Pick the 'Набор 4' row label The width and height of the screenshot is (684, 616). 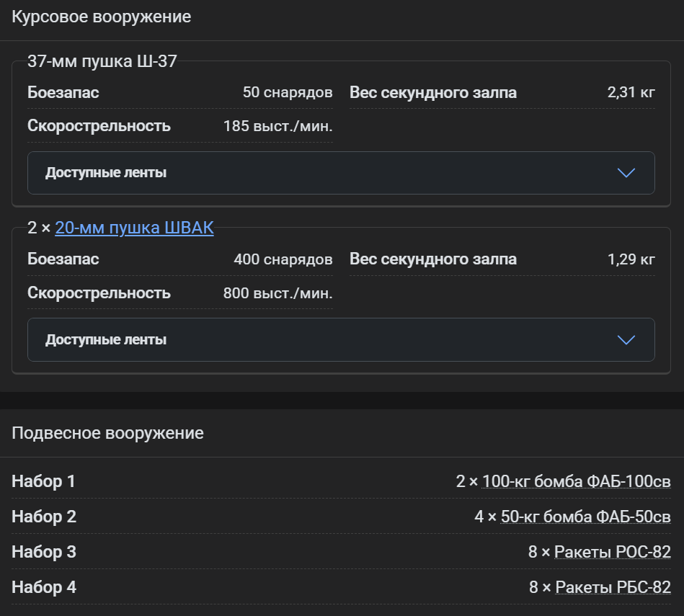(43, 587)
